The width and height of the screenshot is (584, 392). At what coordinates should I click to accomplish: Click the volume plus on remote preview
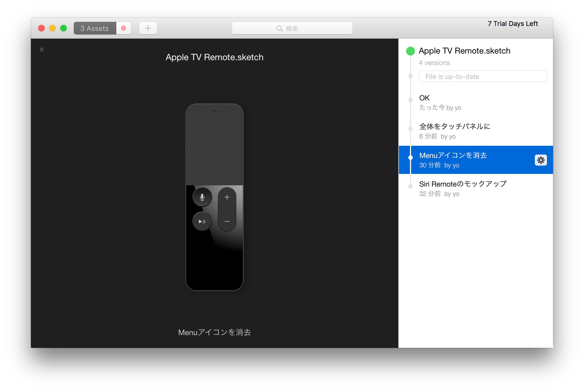point(227,197)
